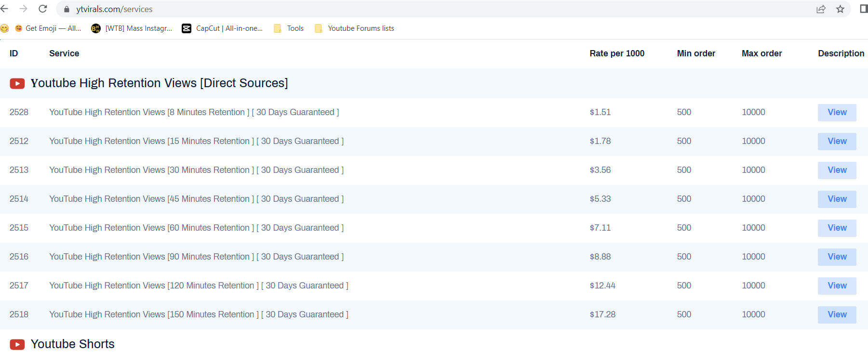View description for 8 Minutes Retention service
Viewport: 868px width, 352px height.
coord(837,112)
